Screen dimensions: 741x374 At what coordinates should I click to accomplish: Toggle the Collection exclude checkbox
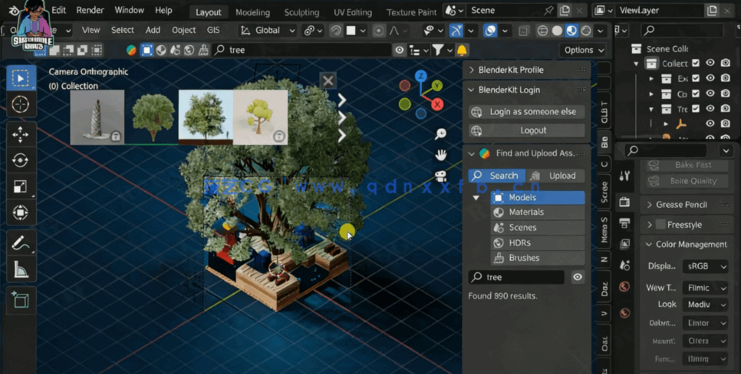coord(696,63)
